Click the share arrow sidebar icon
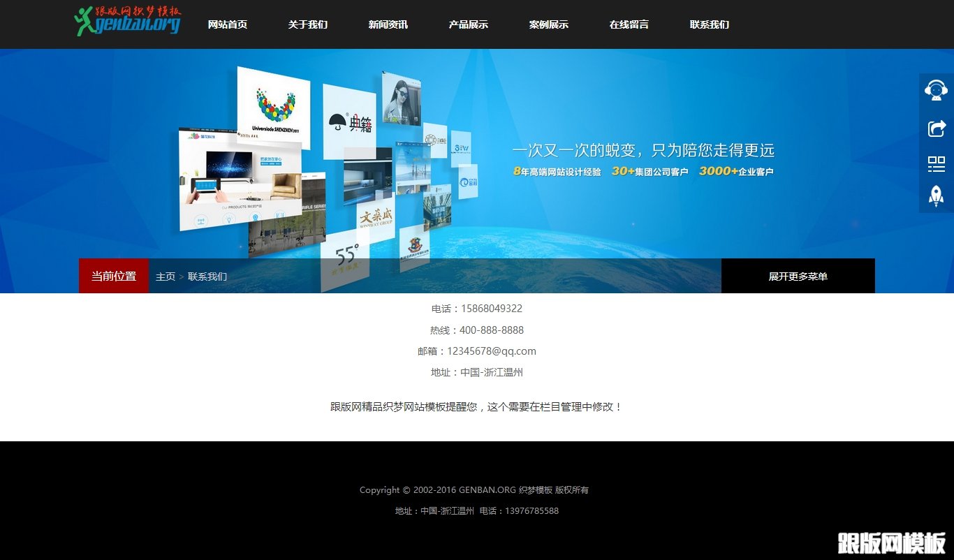This screenshot has height=560, width=954. pos(937,128)
